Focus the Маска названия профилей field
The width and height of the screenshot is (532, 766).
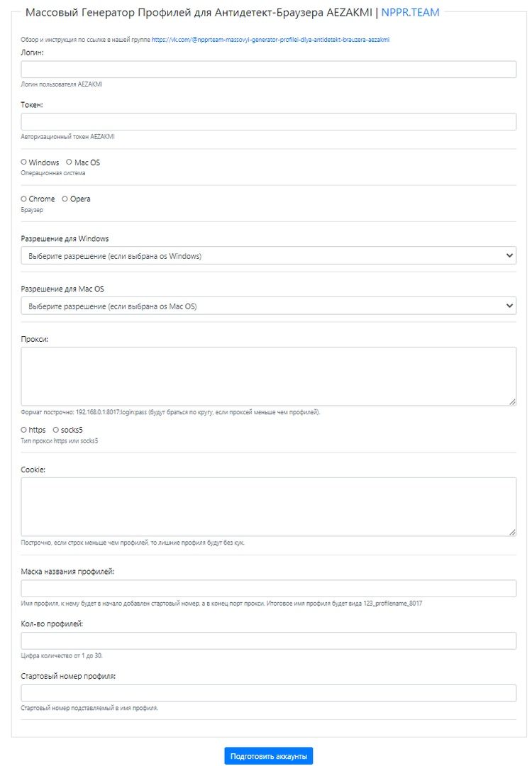tap(268, 588)
